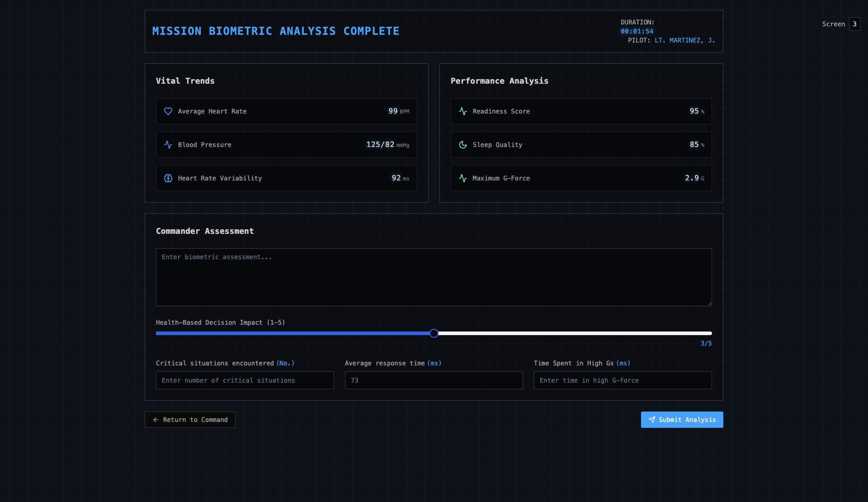The image size is (868, 502).
Task: Click the critical situations number field
Action: pyautogui.click(x=245, y=380)
